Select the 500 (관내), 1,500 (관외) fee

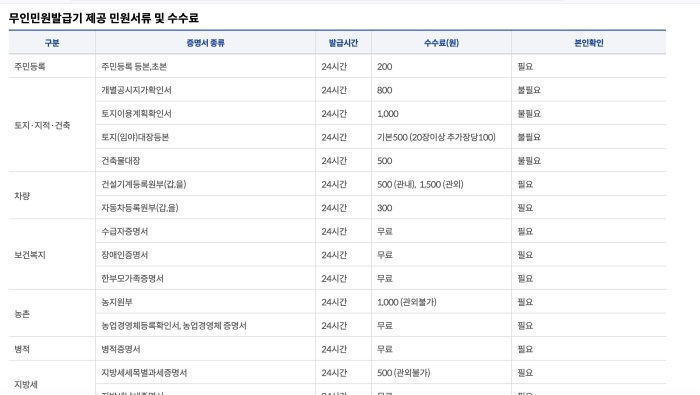pyautogui.click(x=420, y=184)
